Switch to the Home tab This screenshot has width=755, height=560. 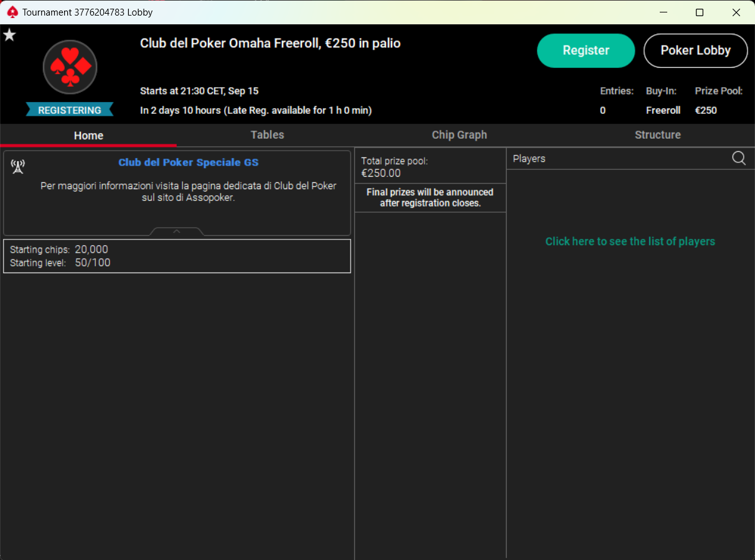click(88, 135)
